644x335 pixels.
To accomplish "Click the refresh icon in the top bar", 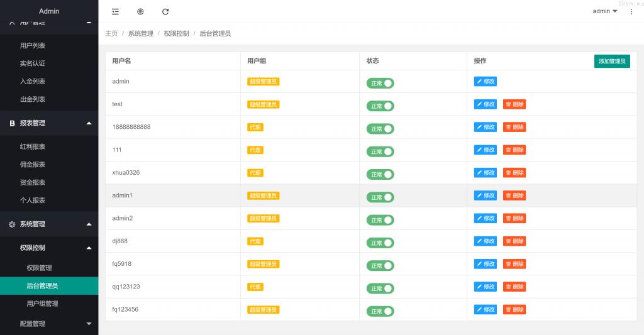I will (x=165, y=11).
